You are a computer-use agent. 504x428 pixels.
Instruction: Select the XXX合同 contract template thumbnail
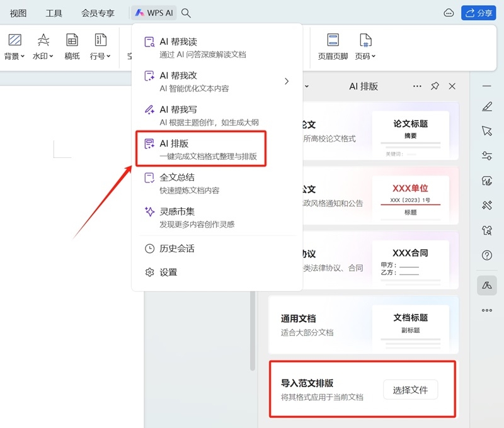[x=411, y=263]
